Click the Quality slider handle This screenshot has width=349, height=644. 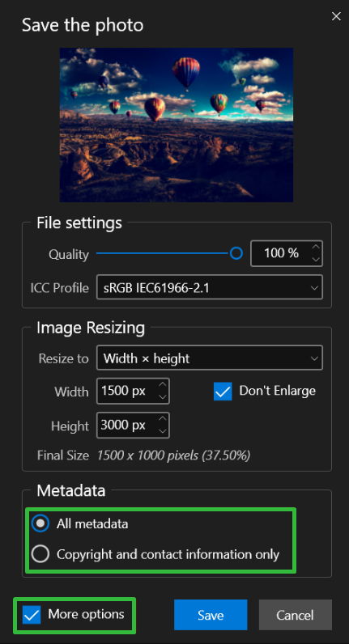coord(236,253)
